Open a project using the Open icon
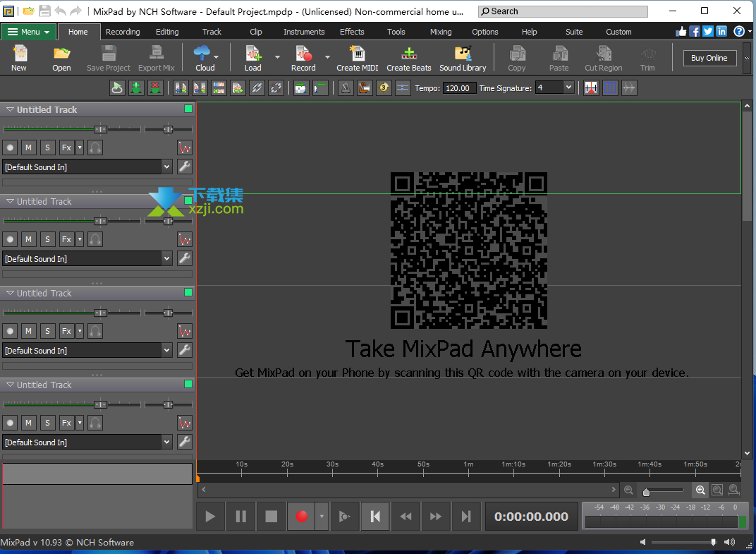This screenshot has height=554, width=756. point(61,59)
